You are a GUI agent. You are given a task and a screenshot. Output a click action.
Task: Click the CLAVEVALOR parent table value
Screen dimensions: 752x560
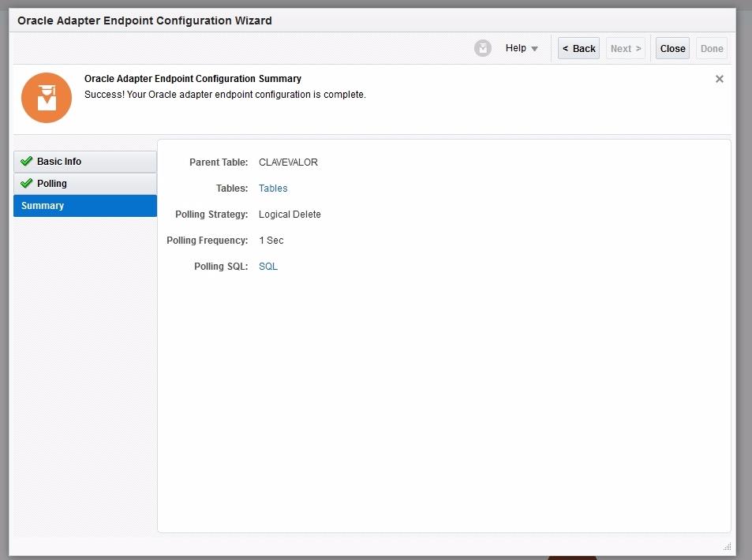click(x=288, y=162)
